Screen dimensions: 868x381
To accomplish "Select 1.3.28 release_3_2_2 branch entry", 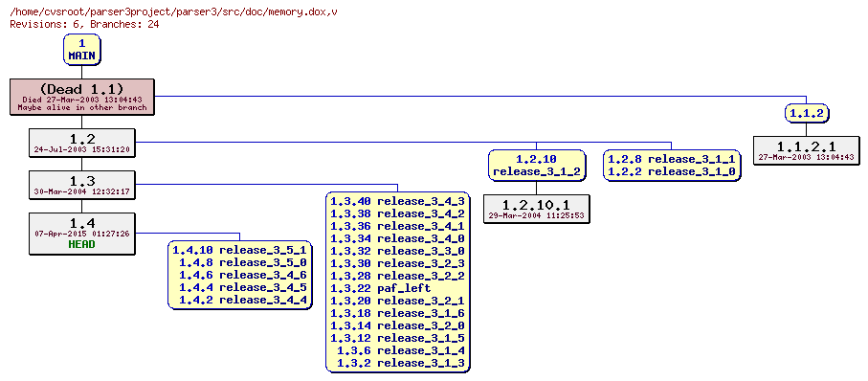I will [397, 276].
